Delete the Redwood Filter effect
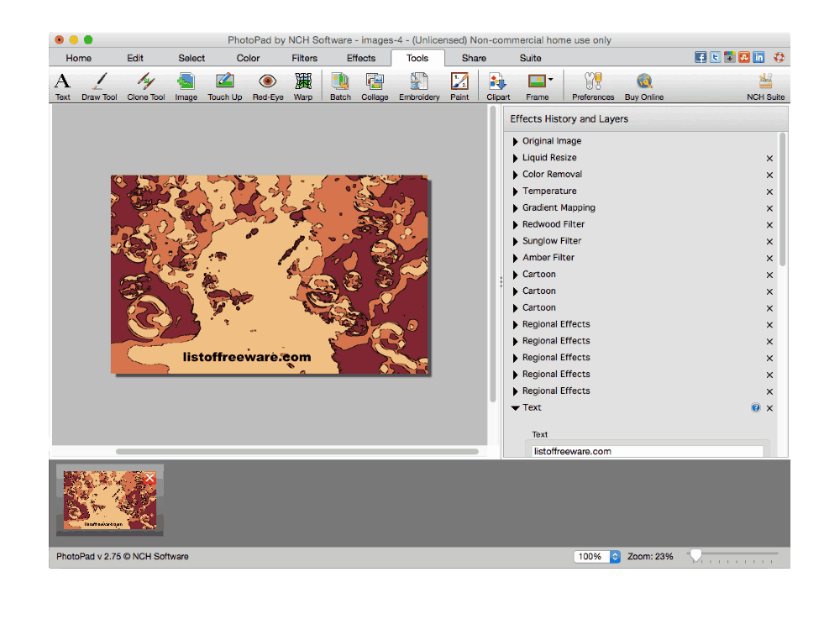Screen dimensions: 840x635 click(x=769, y=224)
